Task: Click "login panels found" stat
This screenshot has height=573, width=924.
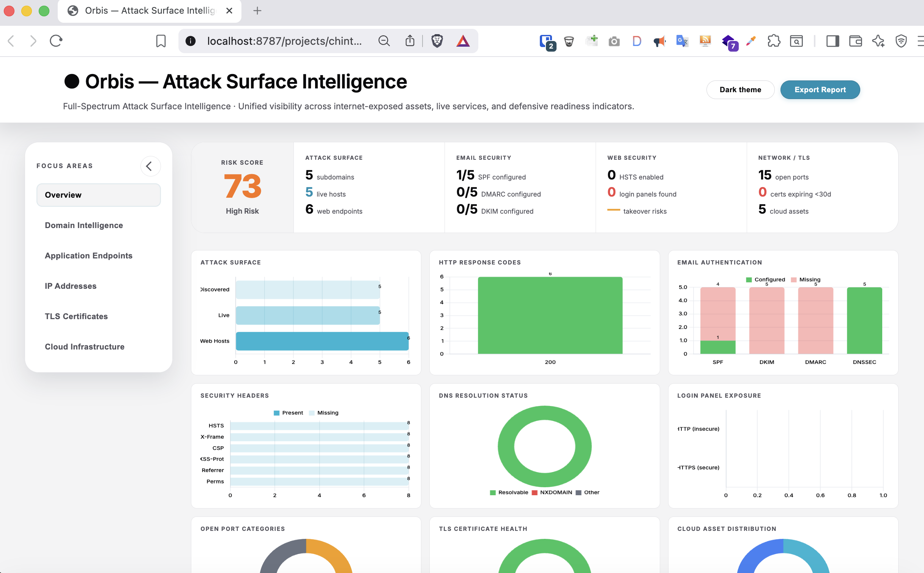Action: point(648,194)
